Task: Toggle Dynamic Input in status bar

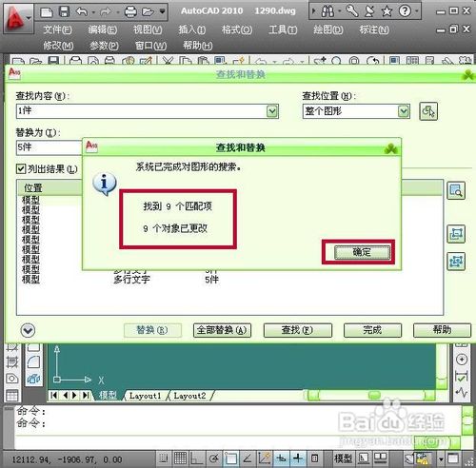Action: pos(281,458)
